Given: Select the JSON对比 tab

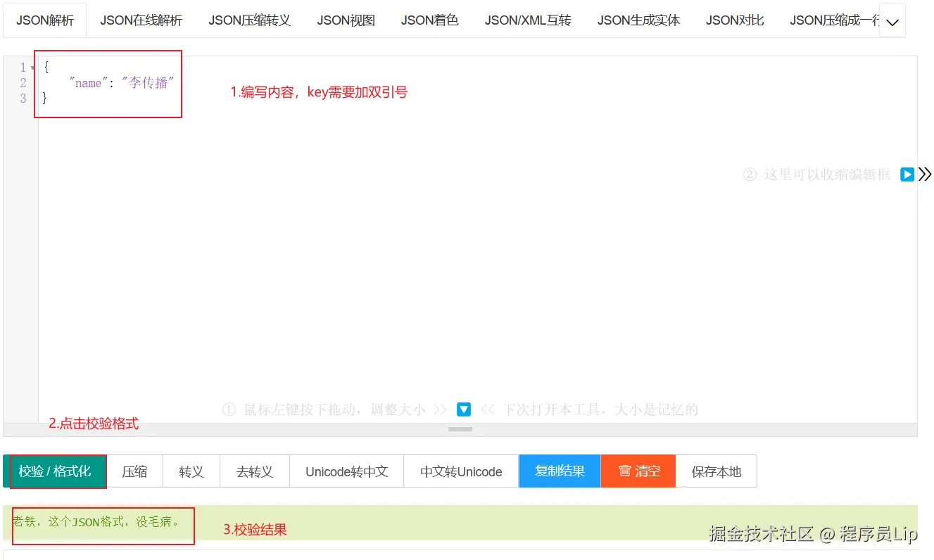Looking at the screenshot, I should (735, 20).
